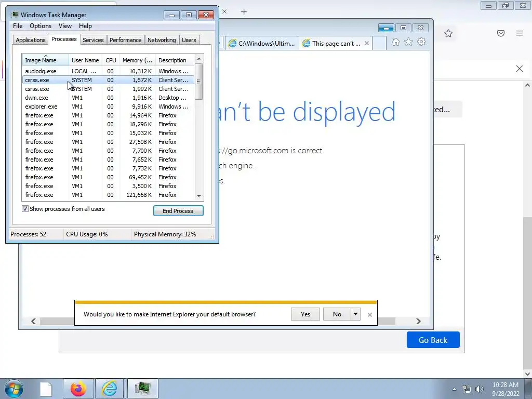Viewport: 532px width, 399px height.
Task: Open the File menu in Task Manager
Action: (x=18, y=26)
